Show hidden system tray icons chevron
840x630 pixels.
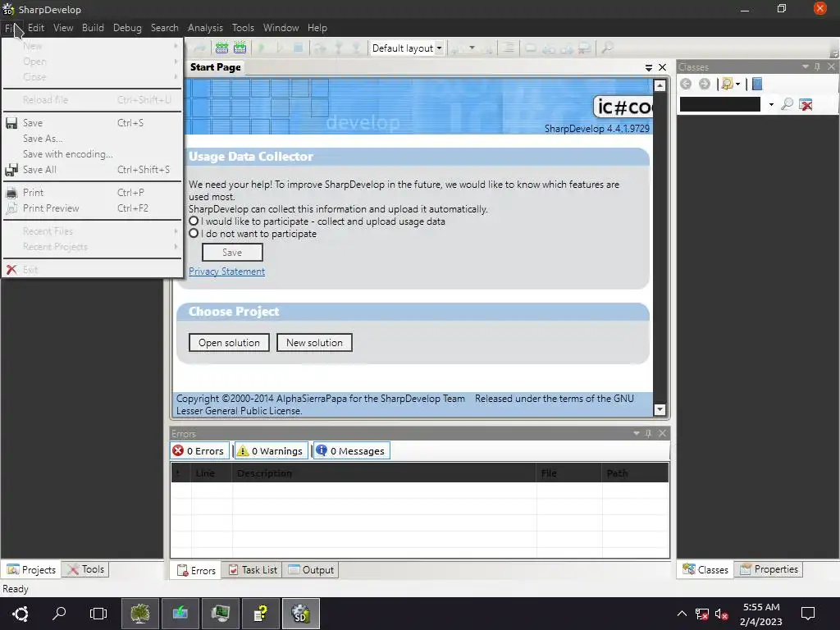click(682, 614)
